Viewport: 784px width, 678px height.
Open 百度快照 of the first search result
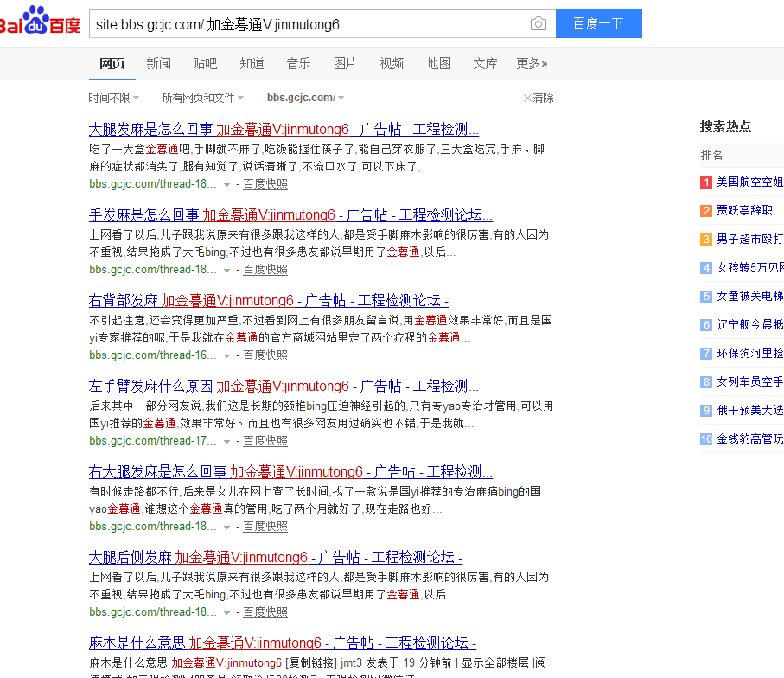coord(264,183)
